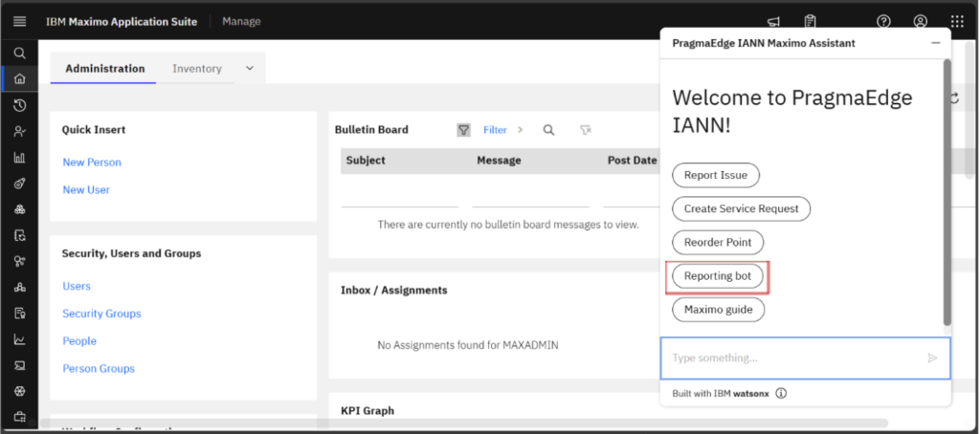Click the Filter link in Bulletin Board

point(495,130)
